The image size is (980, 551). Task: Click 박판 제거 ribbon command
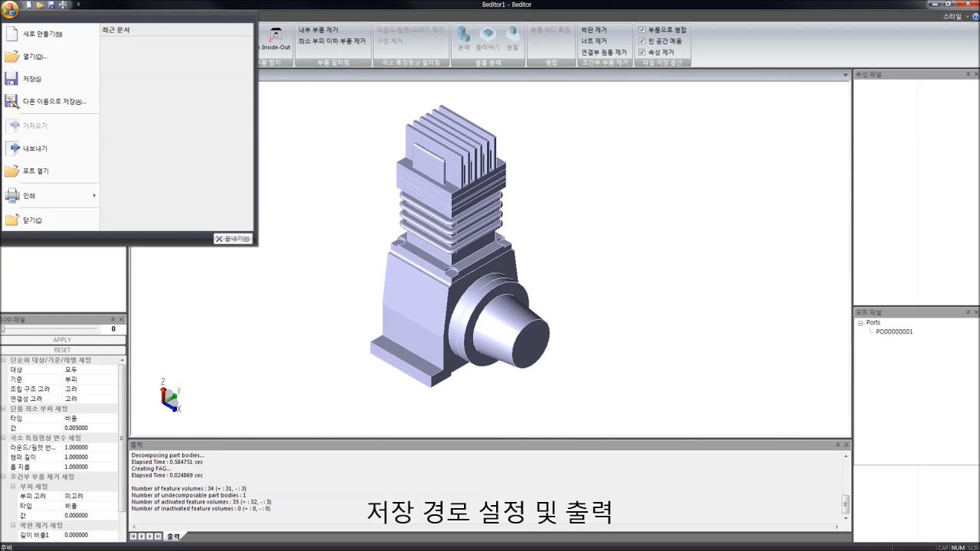click(594, 30)
